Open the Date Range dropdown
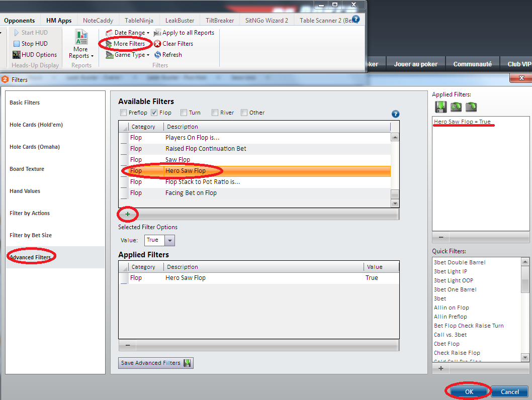Image resolution: width=532 pixels, height=400 pixels. click(x=127, y=33)
